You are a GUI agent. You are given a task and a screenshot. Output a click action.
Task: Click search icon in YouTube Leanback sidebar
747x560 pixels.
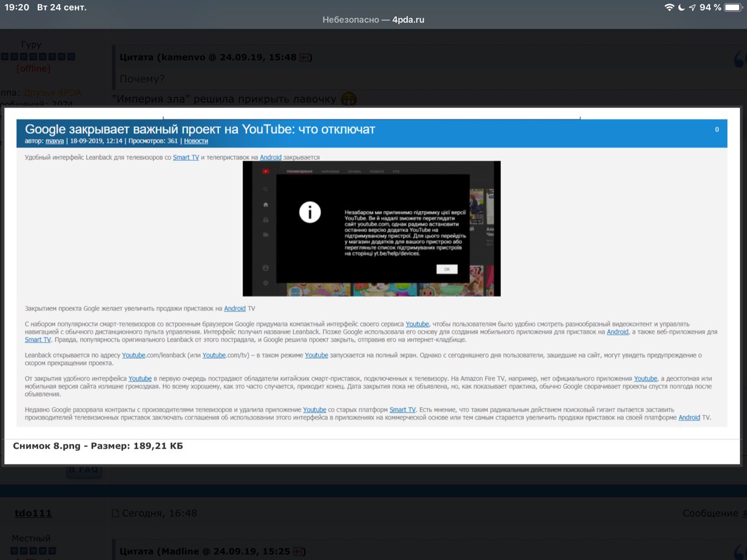(266, 189)
